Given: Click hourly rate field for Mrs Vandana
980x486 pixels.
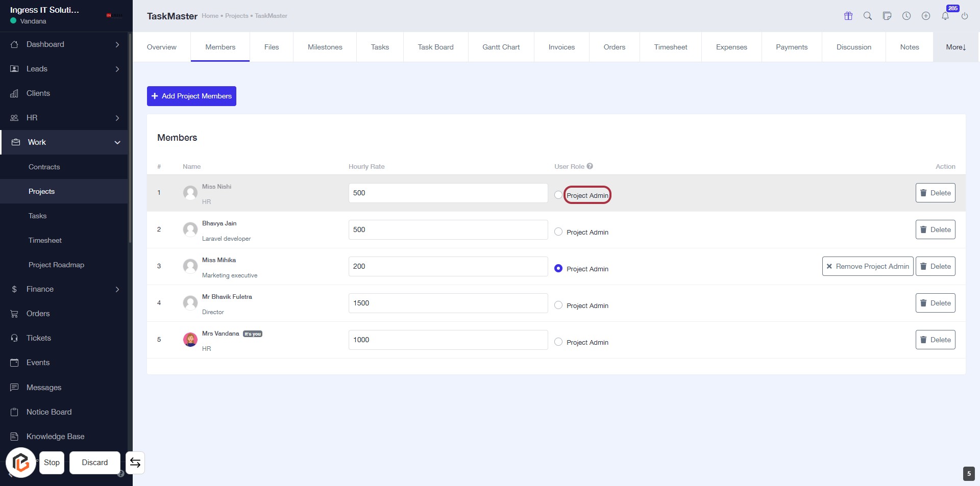Looking at the screenshot, I should 448,340.
